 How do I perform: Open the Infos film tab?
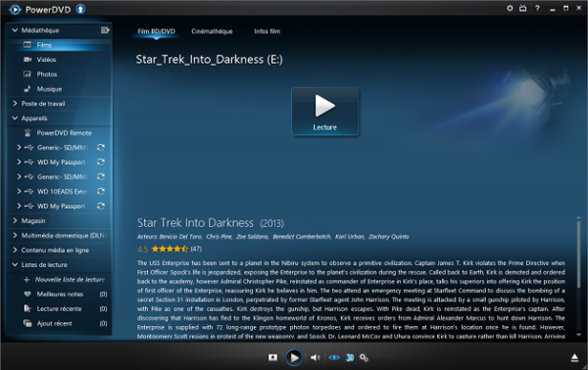pyautogui.click(x=267, y=31)
